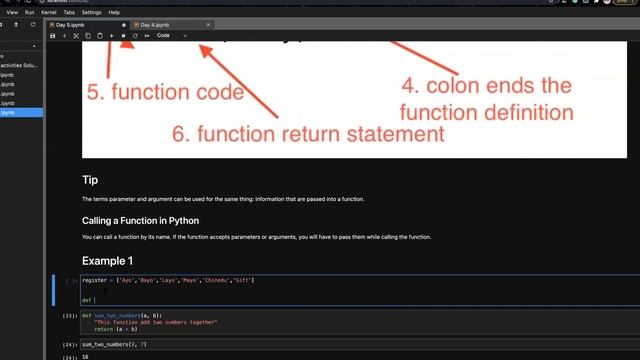This screenshot has height=360, width=640.
Task: Open the Run menu
Action: [x=29, y=13]
